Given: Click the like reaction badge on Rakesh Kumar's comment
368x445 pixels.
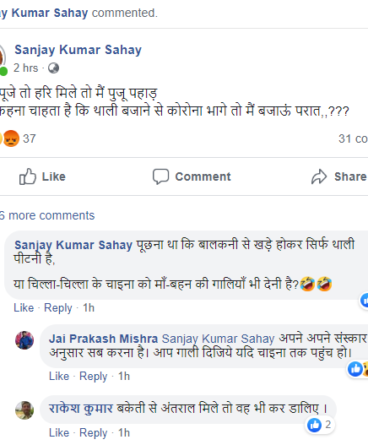Looking at the screenshot, I should (x=314, y=425).
